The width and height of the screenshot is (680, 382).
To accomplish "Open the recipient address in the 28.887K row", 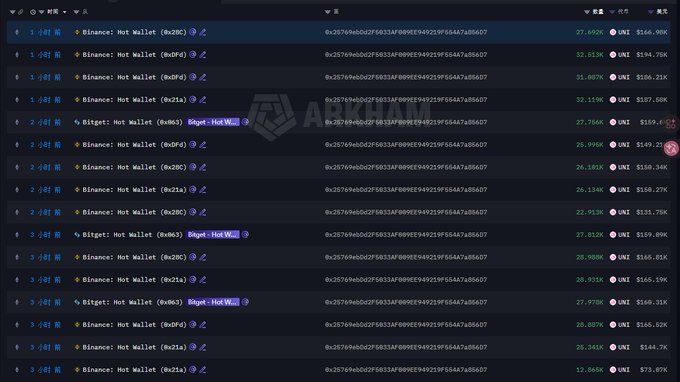I will (406, 325).
